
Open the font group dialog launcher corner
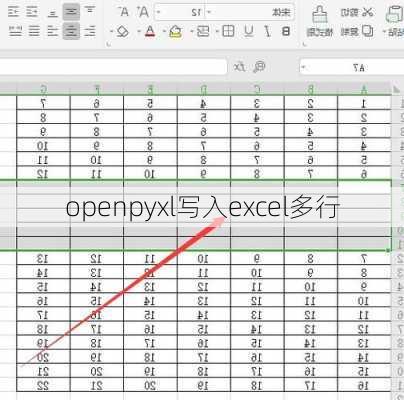pyautogui.click(x=108, y=44)
